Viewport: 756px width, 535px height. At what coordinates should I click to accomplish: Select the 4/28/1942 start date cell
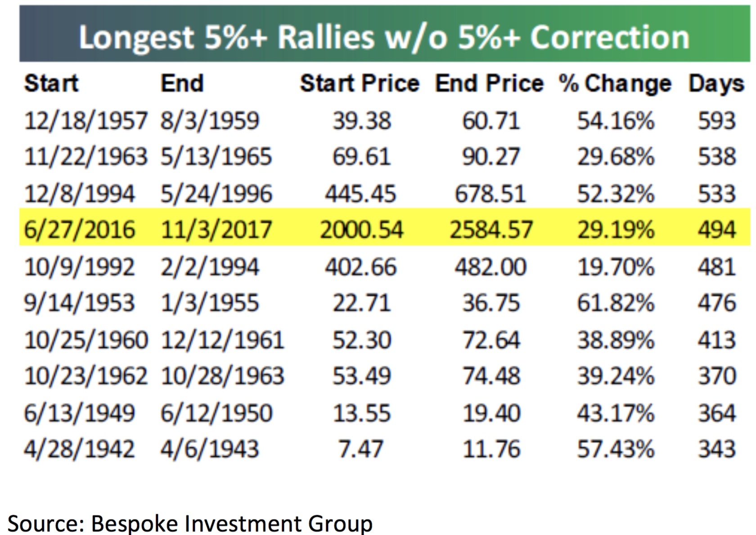pyautogui.click(x=79, y=449)
